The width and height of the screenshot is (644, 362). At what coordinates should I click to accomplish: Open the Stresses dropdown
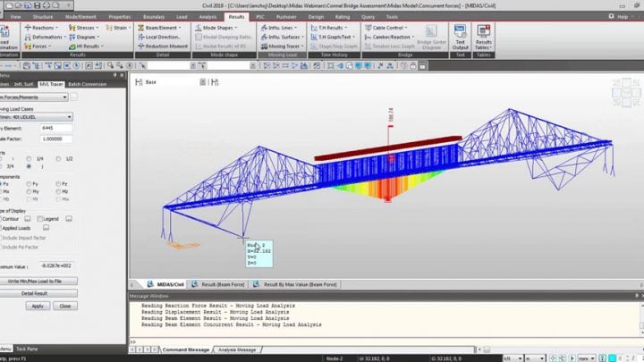click(x=84, y=28)
